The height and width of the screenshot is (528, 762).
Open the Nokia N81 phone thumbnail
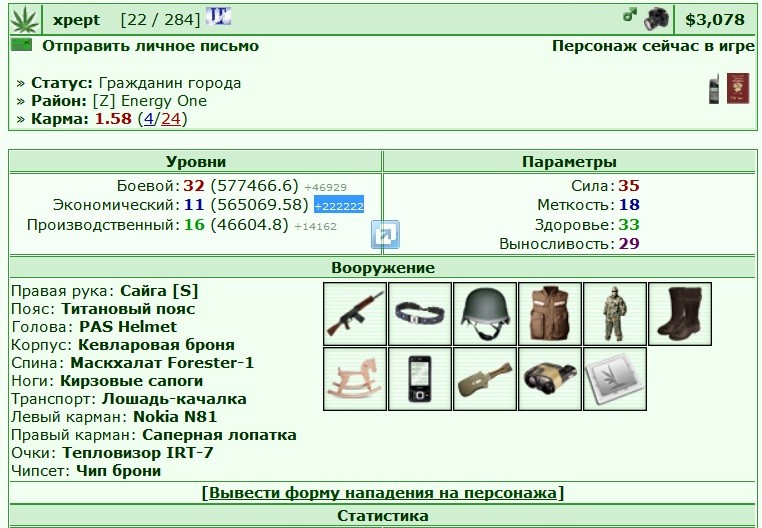[x=420, y=379]
